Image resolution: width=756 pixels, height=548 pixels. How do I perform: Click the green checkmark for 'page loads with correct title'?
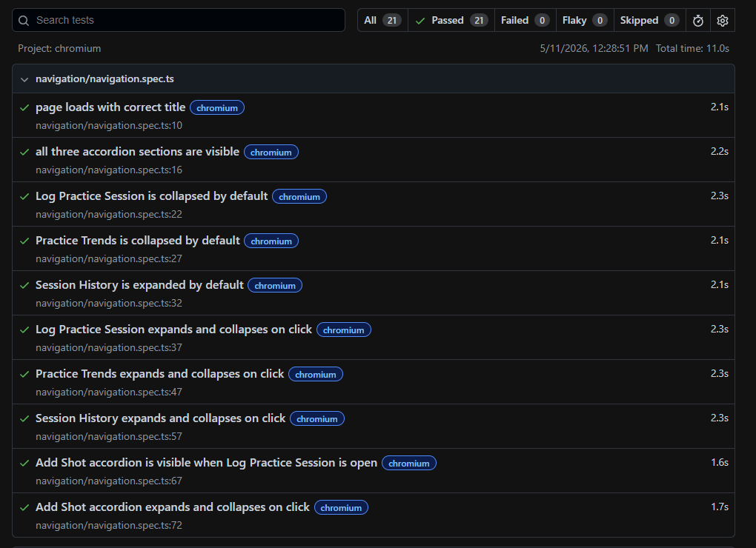[24, 107]
